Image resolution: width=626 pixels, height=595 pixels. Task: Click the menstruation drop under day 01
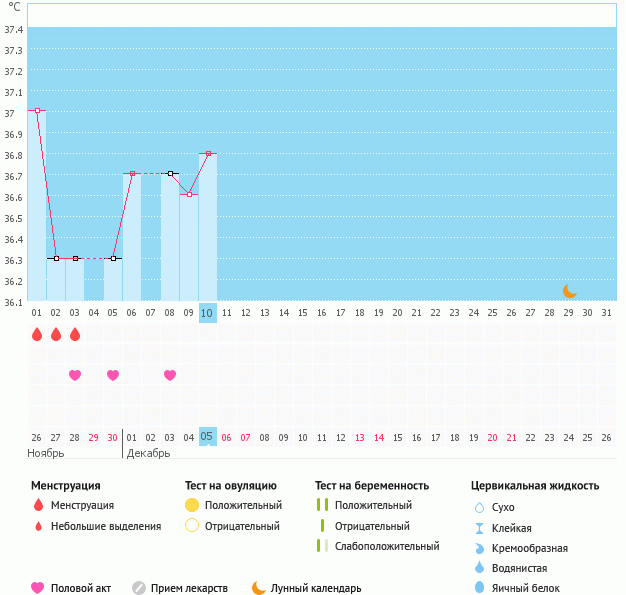pyautogui.click(x=37, y=334)
